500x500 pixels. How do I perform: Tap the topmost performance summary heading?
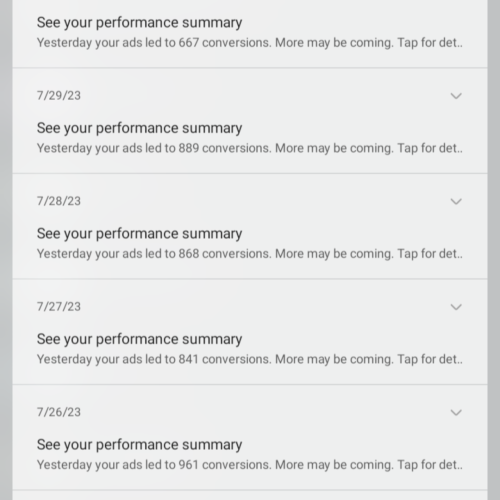click(x=139, y=23)
